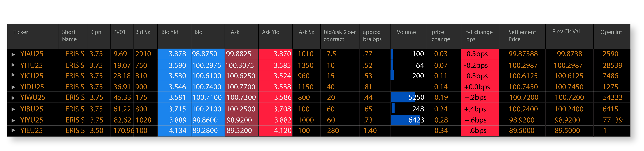This screenshot has width=644, height=151.
Task: Click YIEU25 ask price 89.5200
Action: tap(239, 131)
